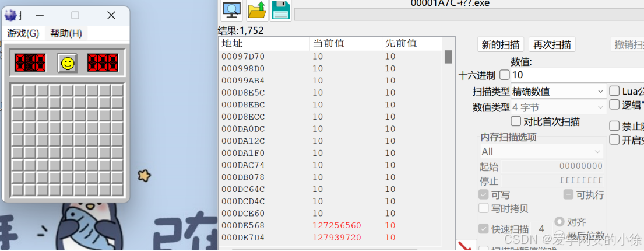Select address row 000DB078
The height and width of the screenshot is (251, 644).
(330, 177)
